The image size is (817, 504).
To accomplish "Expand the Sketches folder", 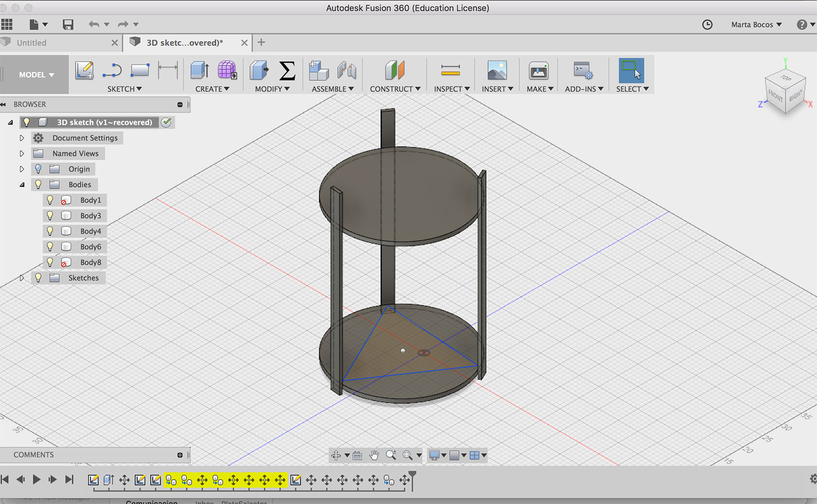I will [x=22, y=278].
